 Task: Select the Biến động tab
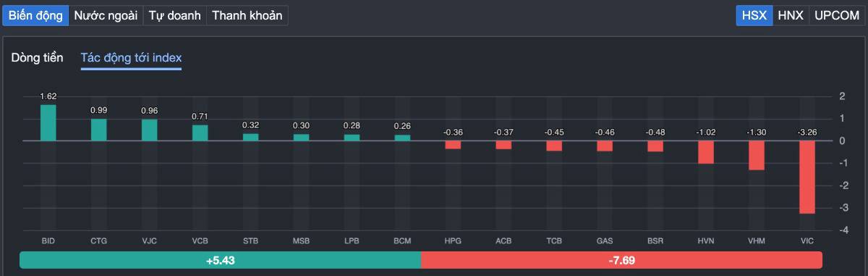35,15
